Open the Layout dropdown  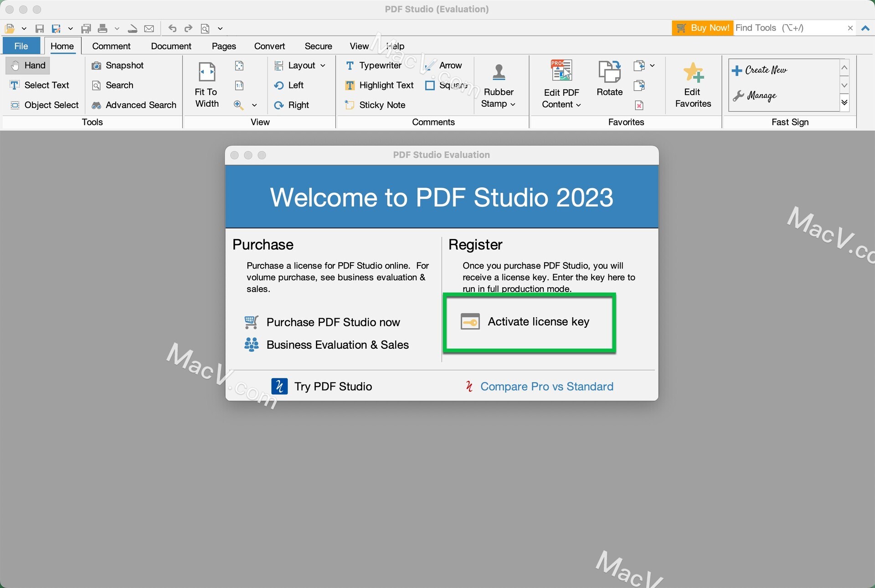pos(300,65)
